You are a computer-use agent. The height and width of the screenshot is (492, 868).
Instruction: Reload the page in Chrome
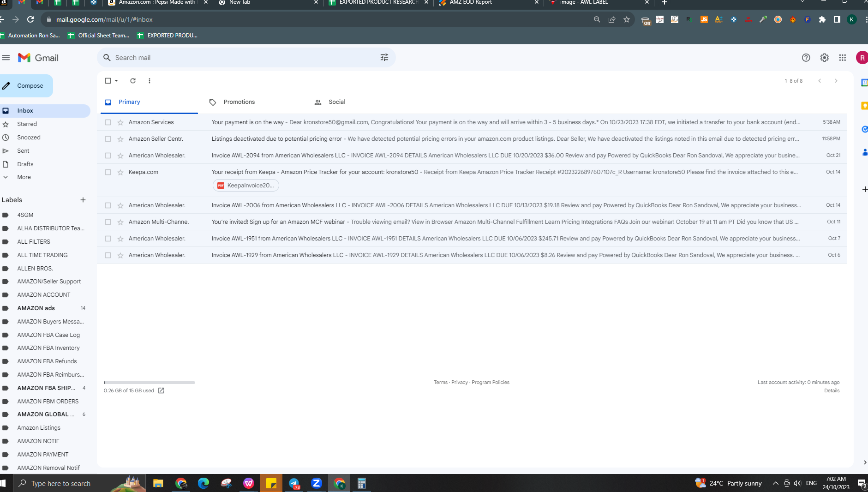coord(30,19)
